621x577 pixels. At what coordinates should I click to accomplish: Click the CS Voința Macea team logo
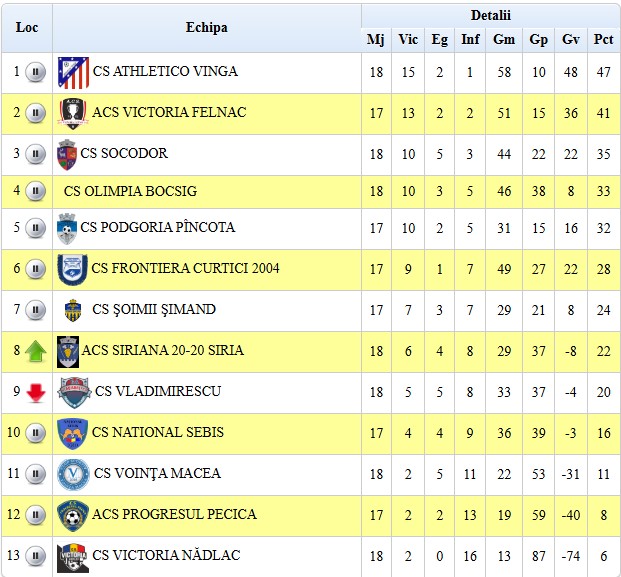(x=73, y=474)
